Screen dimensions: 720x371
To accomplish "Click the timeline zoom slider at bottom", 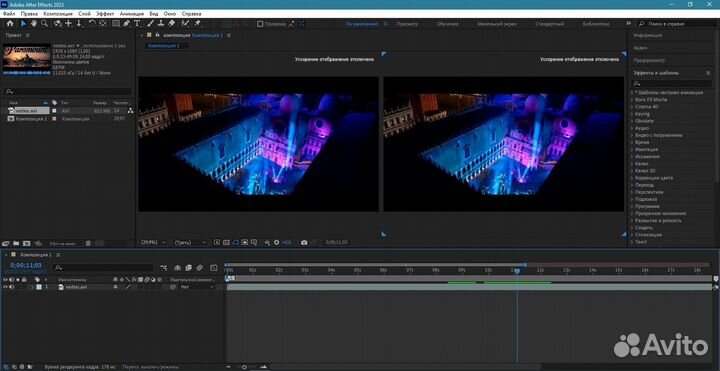I will (x=244, y=367).
